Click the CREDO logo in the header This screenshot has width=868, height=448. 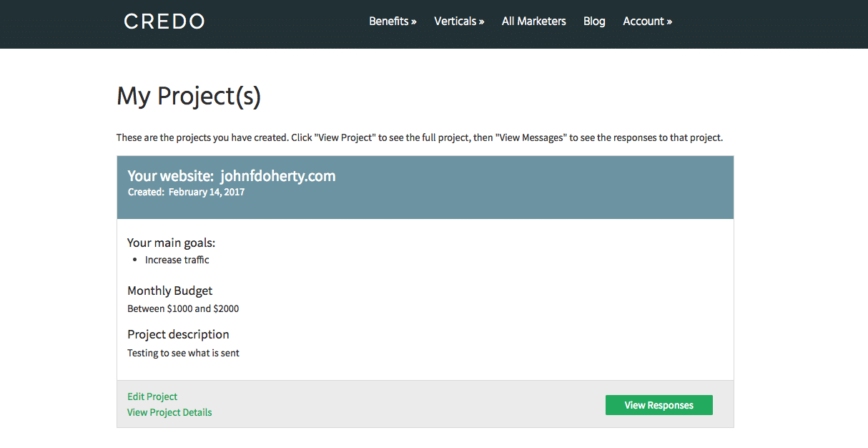pyautogui.click(x=163, y=21)
